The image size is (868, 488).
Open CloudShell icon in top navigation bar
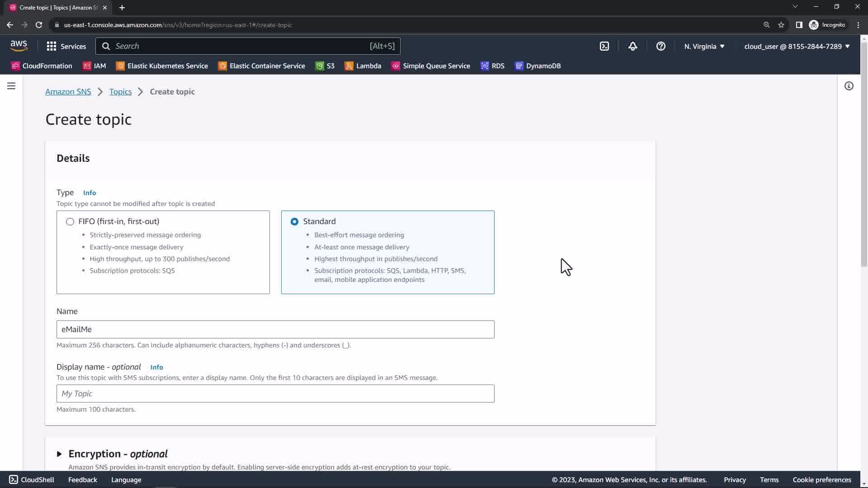604,46
